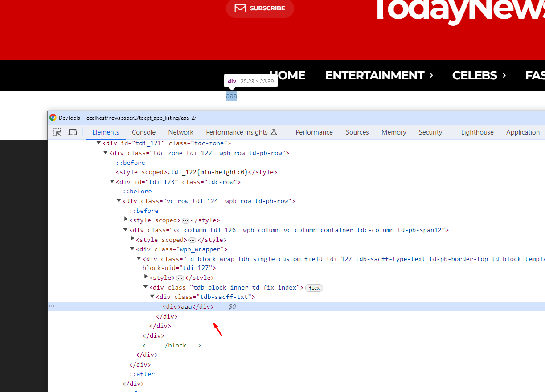
Task: Click the ellipsis badge in the tdi_127 style node
Action: click(x=180, y=278)
